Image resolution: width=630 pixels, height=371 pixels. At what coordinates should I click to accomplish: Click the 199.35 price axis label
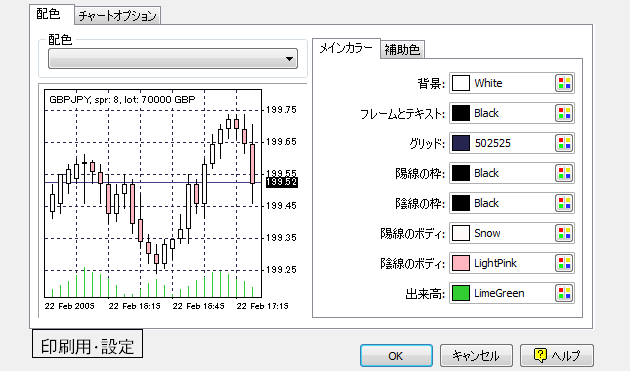click(281, 238)
